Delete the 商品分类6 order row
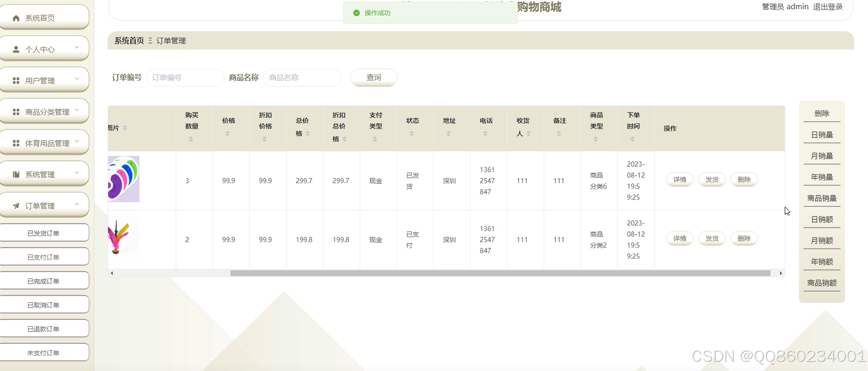Viewport: 868px width, 371px height. 744,179
